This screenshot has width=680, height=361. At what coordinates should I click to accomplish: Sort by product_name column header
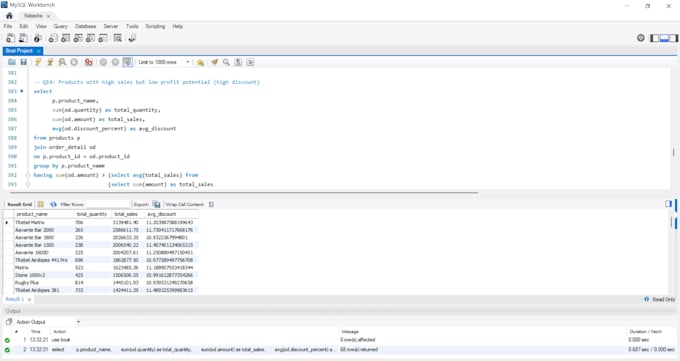tap(43, 214)
